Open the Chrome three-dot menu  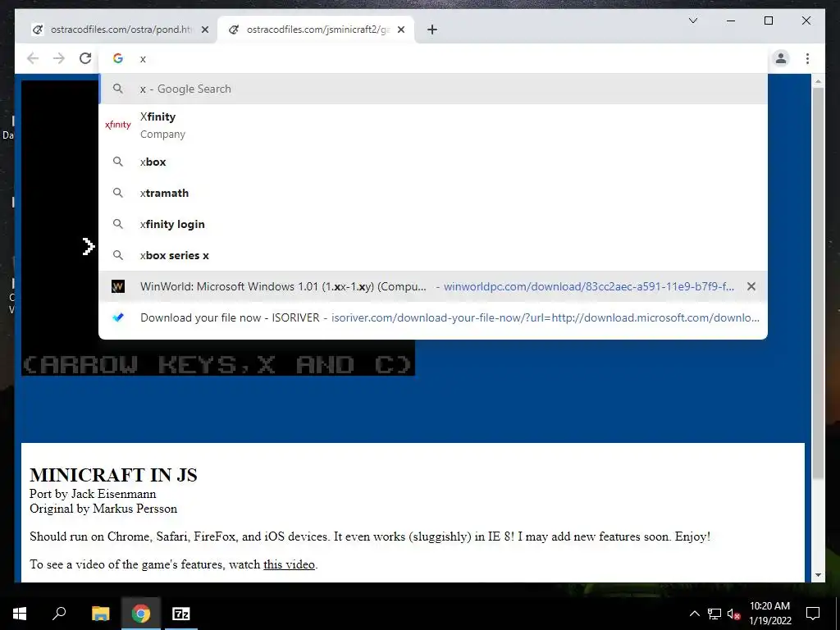[807, 58]
